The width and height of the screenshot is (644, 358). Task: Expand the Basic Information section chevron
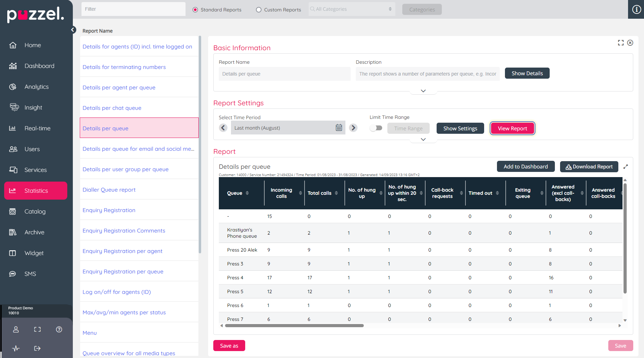[x=423, y=91]
